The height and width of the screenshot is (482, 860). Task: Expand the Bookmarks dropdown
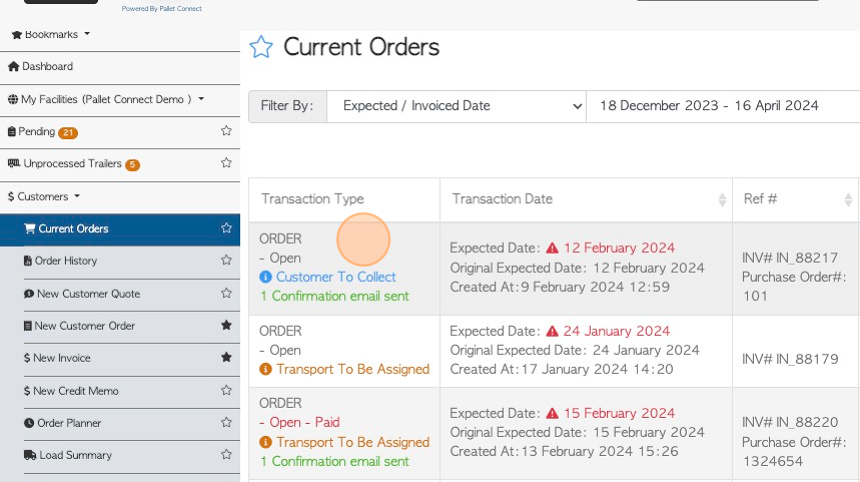click(x=50, y=35)
